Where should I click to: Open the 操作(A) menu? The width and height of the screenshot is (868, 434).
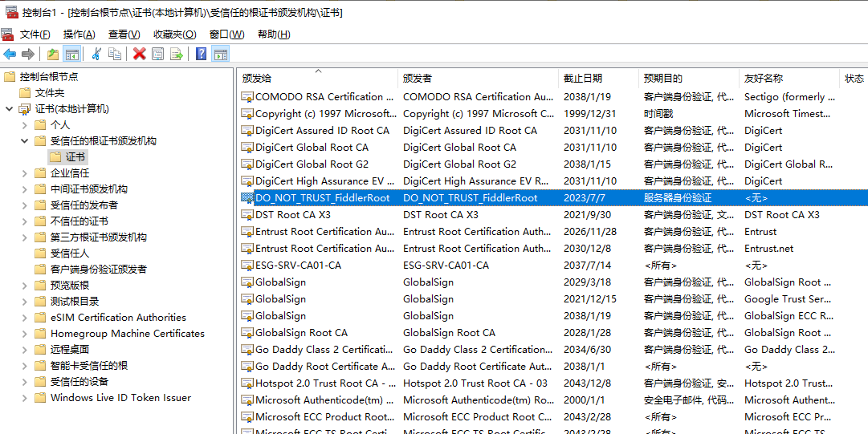[79, 34]
